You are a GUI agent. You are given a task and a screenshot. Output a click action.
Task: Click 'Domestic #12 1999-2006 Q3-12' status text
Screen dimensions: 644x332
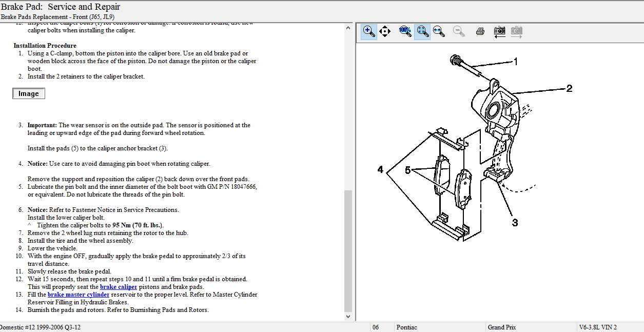(40, 327)
